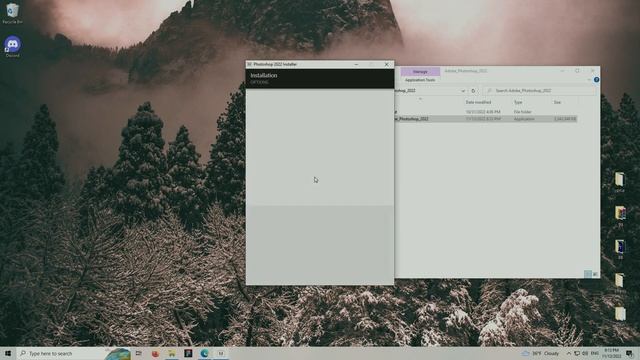This screenshot has width=640, height=360.
Task: Switch input language via ENG indicator
Action: point(595,353)
